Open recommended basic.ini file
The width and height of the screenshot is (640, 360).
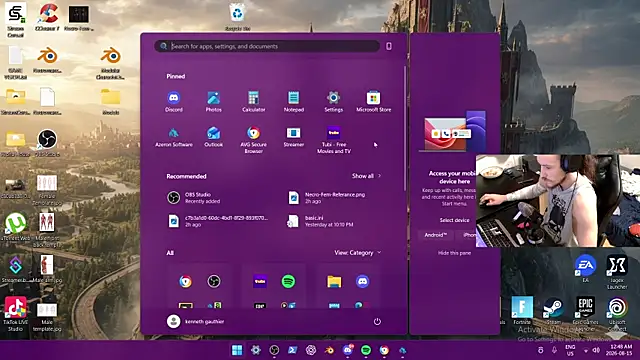coord(321,221)
